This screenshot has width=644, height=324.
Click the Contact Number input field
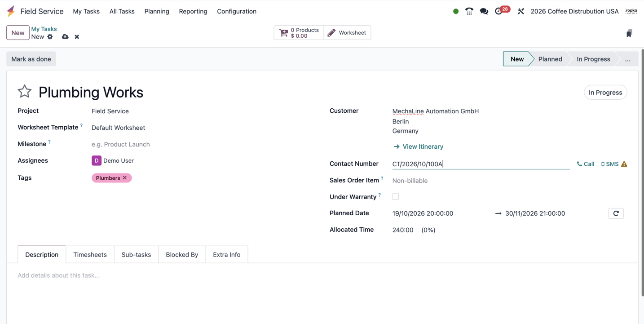tap(481, 164)
